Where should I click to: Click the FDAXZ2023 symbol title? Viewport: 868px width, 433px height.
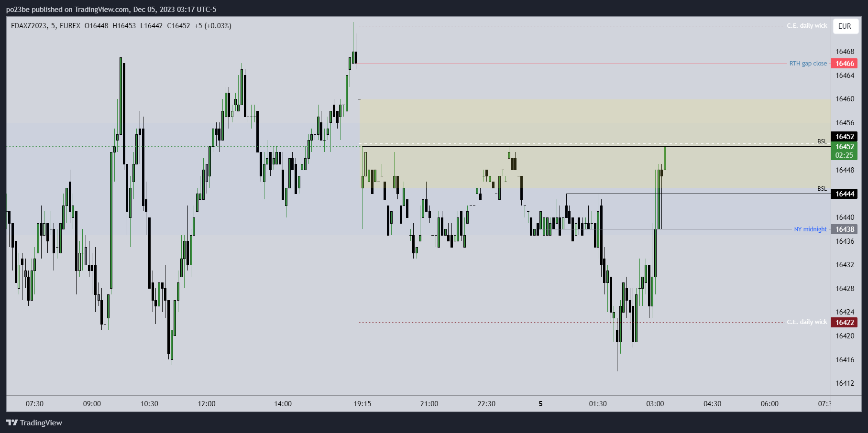29,26
